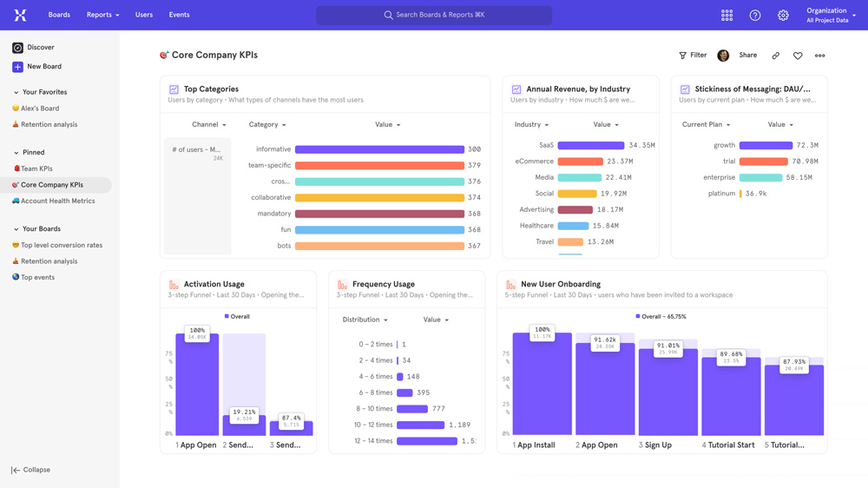Click the search boards and reports field
Image resolution: width=868 pixels, height=488 pixels.
[434, 15]
